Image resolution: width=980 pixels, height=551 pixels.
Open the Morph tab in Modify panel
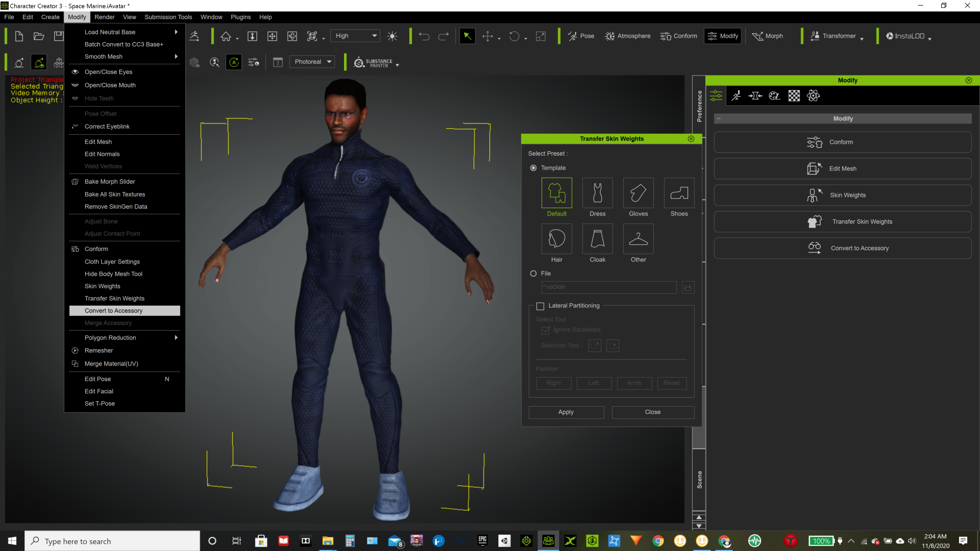[x=755, y=96]
